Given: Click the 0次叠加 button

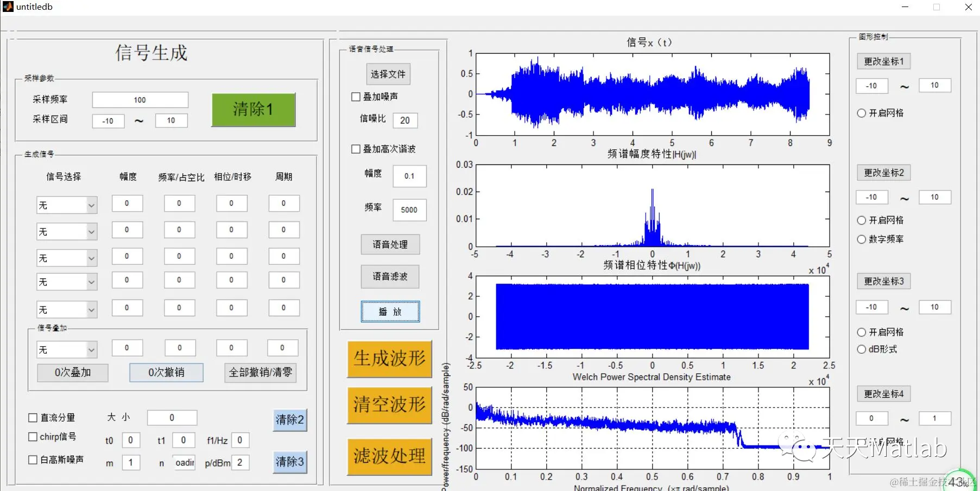Looking at the screenshot, I should click(73, 373).
